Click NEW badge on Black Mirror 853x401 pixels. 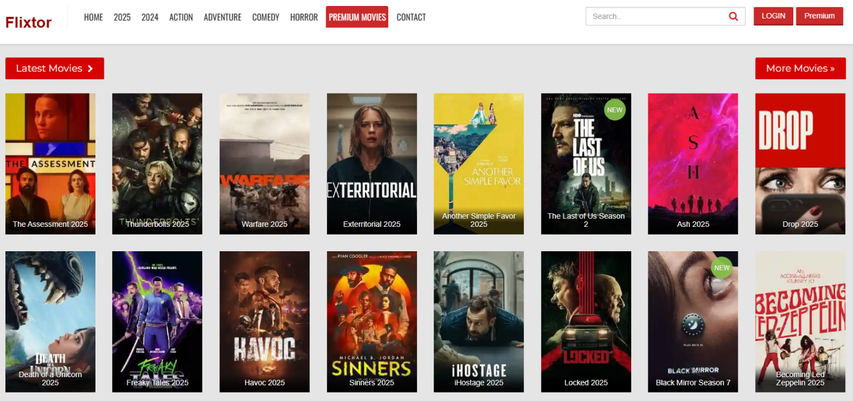point(722,268)
